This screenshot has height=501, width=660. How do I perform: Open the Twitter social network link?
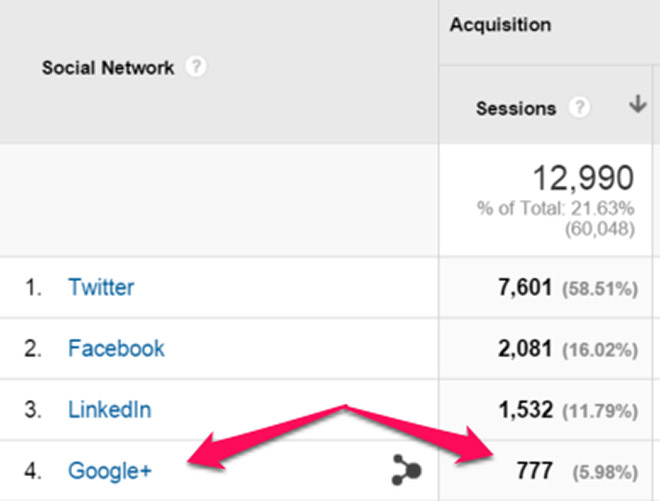click(101, 288)
